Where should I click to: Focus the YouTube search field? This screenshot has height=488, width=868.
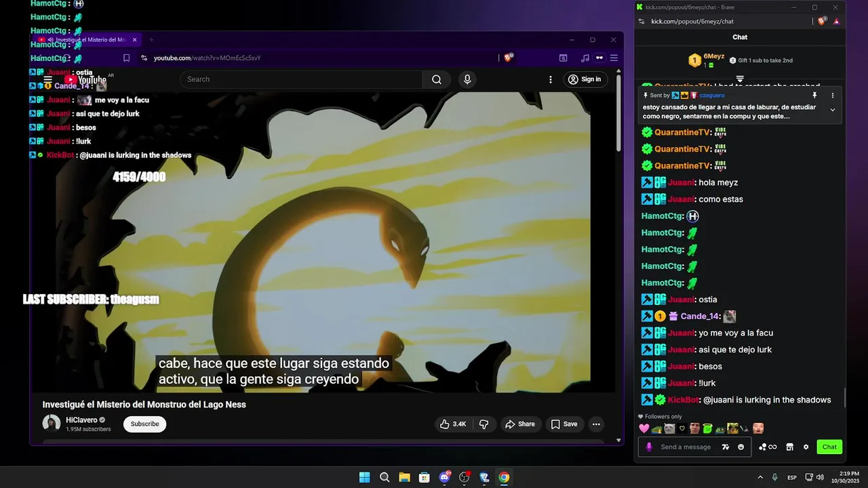click(302, 79)
